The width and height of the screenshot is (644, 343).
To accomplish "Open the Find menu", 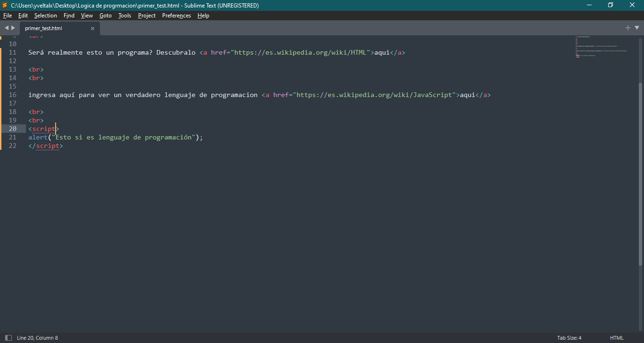I will point(69,16).
